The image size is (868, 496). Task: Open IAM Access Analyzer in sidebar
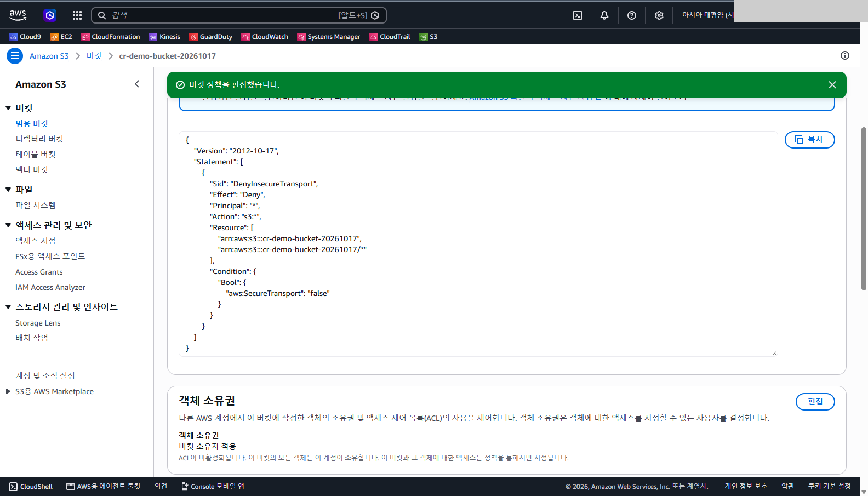(x=50, y=287)
